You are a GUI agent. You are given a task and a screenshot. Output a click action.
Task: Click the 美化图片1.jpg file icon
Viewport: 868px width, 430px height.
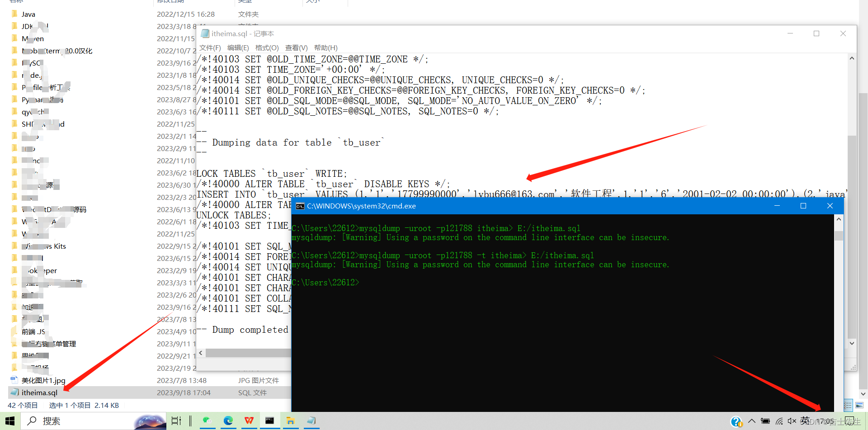[14, 380]
